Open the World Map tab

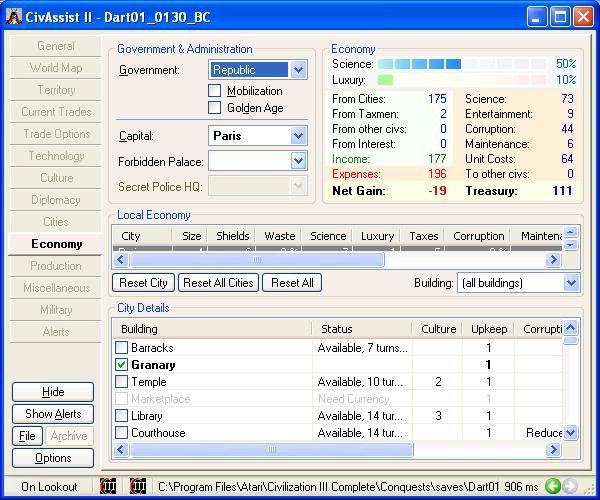55,68
